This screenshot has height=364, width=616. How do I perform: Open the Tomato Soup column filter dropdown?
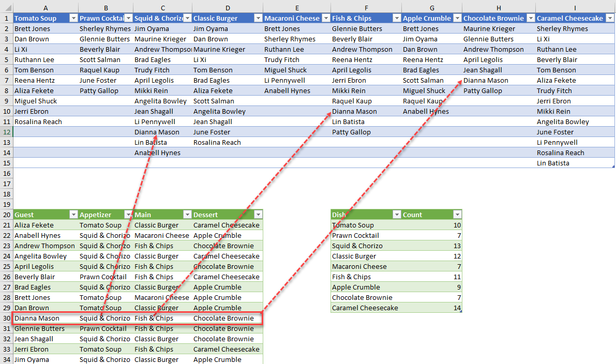73,18
